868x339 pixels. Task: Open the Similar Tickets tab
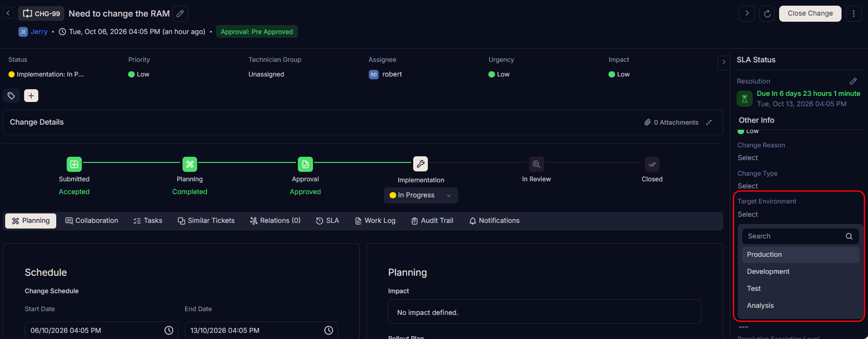[206, 220]
